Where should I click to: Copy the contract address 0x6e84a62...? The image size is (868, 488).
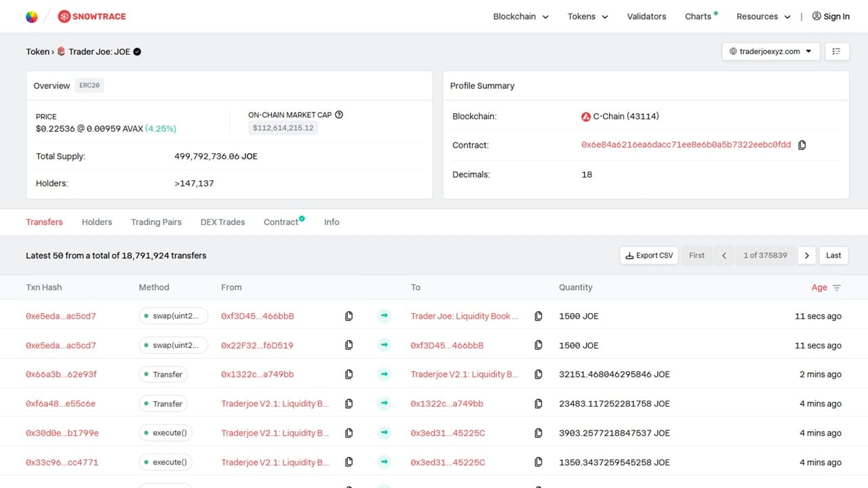(802, 145)
